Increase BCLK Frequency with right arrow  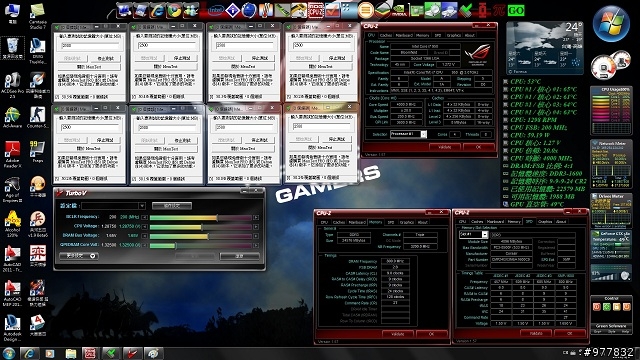[x=256, y=218]
